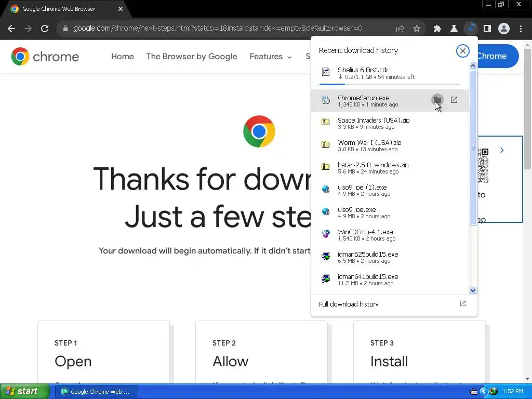Viewport: 532px width, 399px height.
Task: Open the Chrome three-dot menu
Action: coord(521,29)
